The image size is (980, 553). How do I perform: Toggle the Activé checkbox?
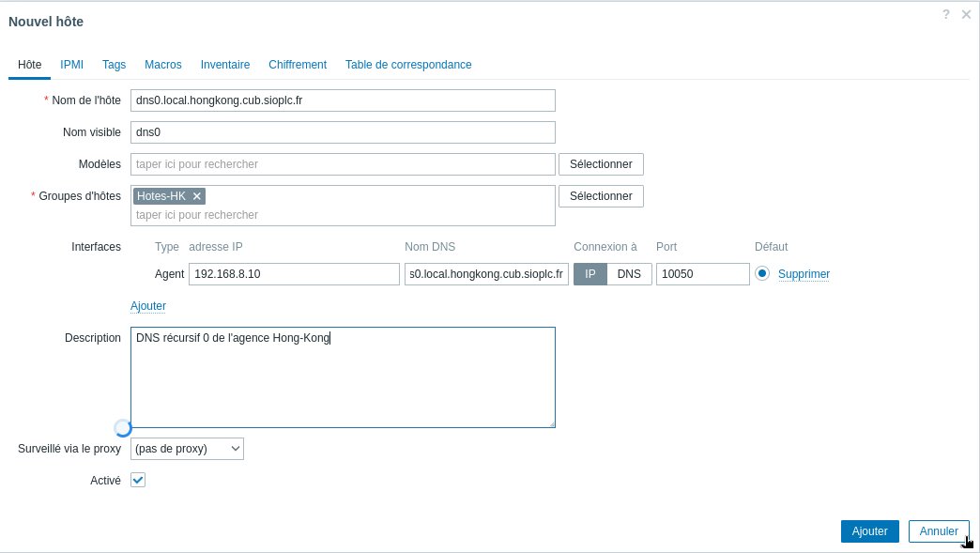coord(138,480)
